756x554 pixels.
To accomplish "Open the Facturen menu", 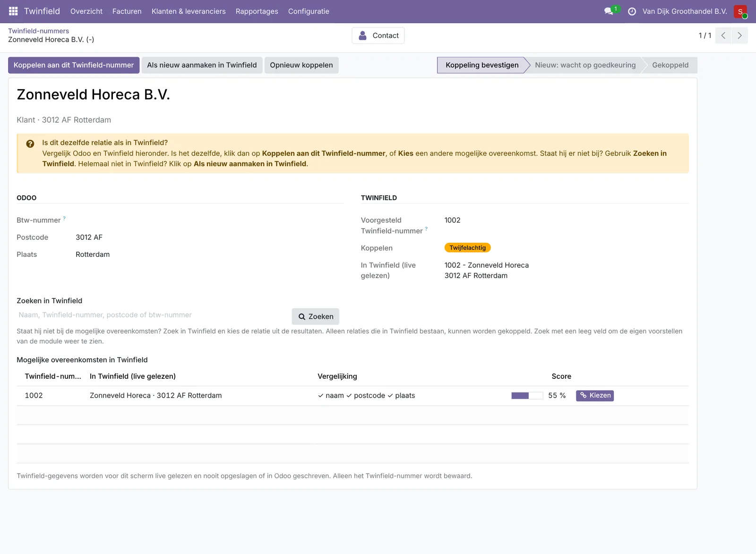I will 127,11.
